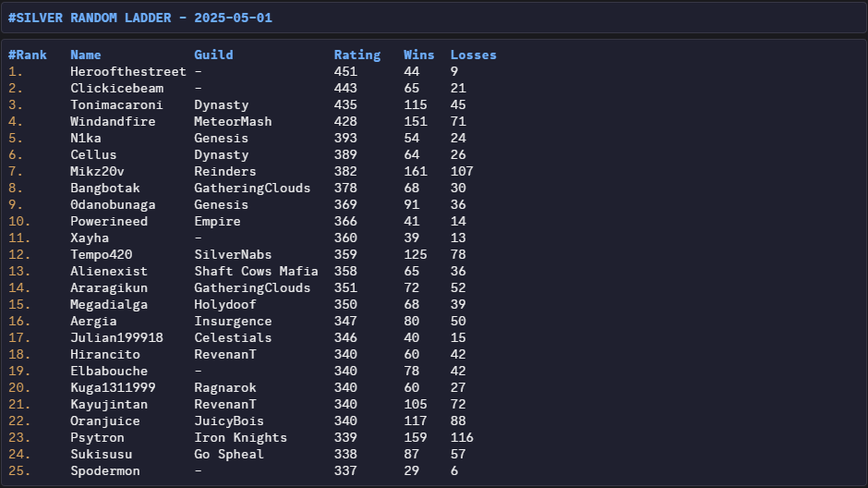Image resolution: width=868 pixels, height=488 pixels.
Task: Select player name Tonimacaroni
Action: point(116,104)
